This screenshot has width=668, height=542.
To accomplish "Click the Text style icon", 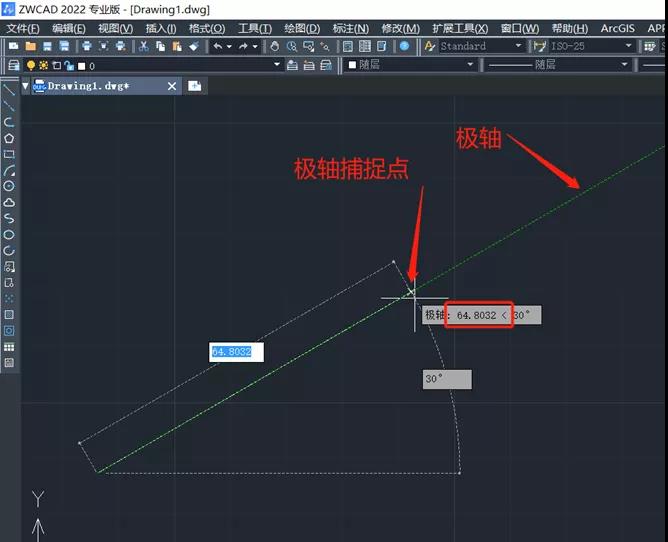I will coord(430,46).
